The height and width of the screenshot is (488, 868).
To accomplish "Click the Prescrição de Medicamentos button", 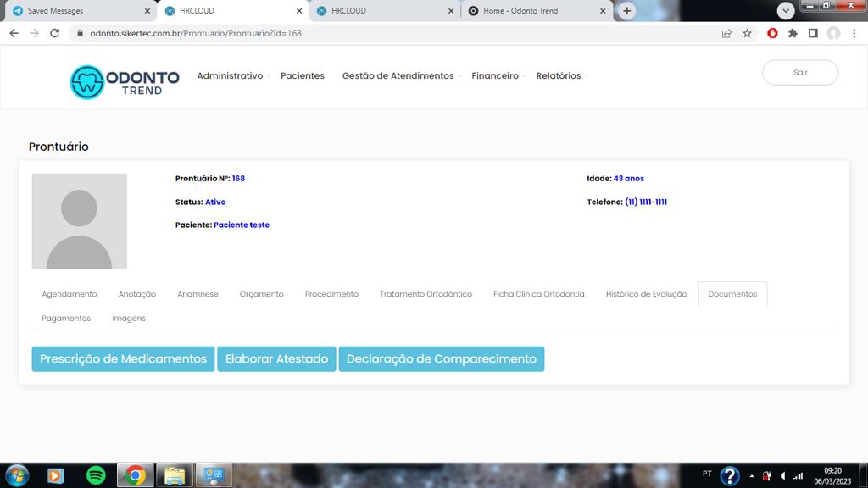I will pyautogui.click(x=123, y=358).
